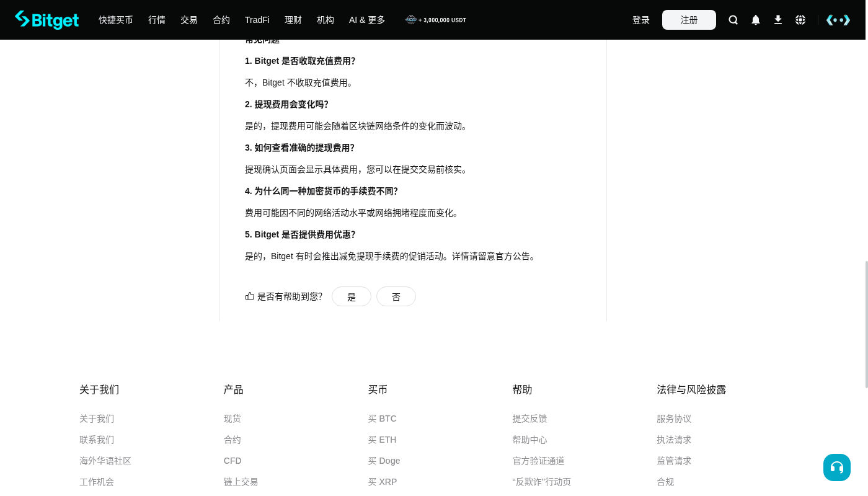
Task: Open the 行情 menu item
Action: [157, 20]
